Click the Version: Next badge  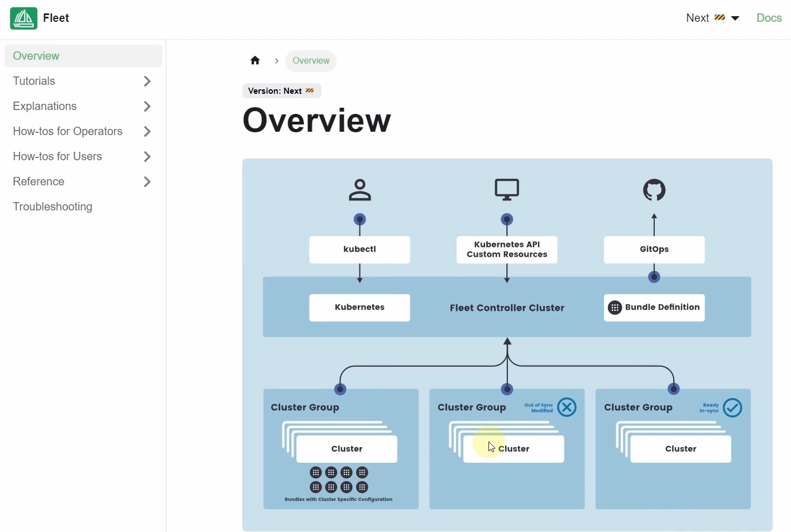(x=281, y=91)
